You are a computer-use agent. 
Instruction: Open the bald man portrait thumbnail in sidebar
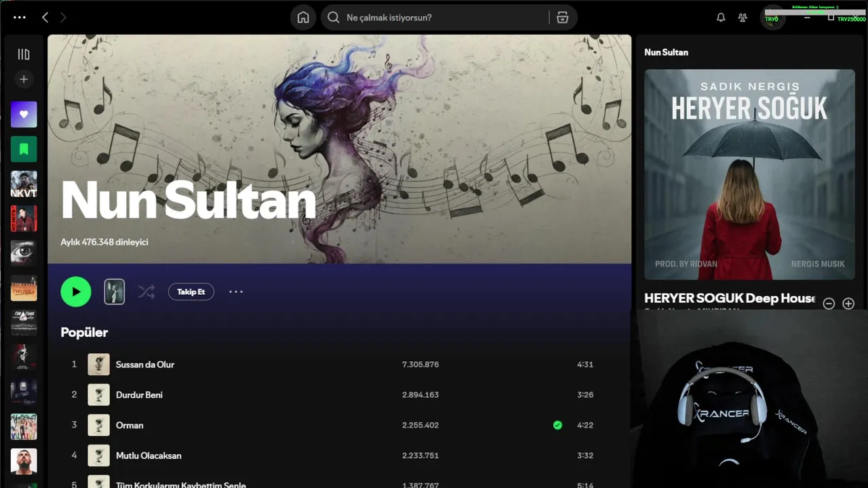[24, 461]
